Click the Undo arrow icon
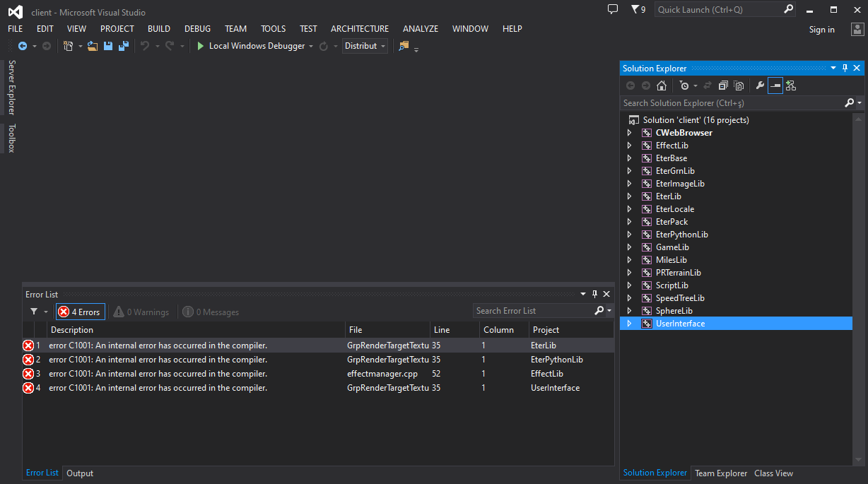The width and height of the screenshot is (868, 484). [145, 46]
